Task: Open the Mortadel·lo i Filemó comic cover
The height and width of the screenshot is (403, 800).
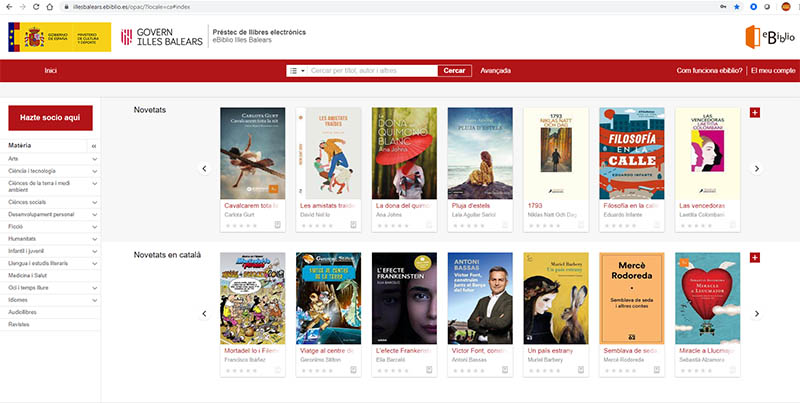Action: tap(253, 298)
